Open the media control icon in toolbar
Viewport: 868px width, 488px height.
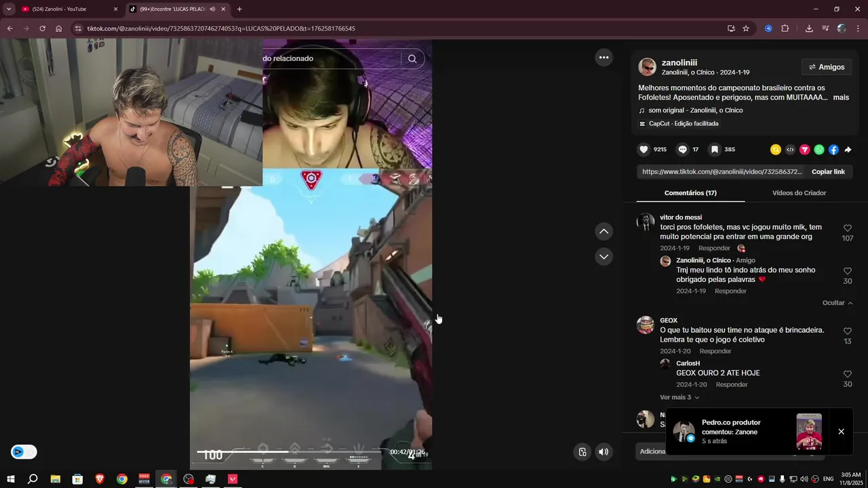coord(825,28)
